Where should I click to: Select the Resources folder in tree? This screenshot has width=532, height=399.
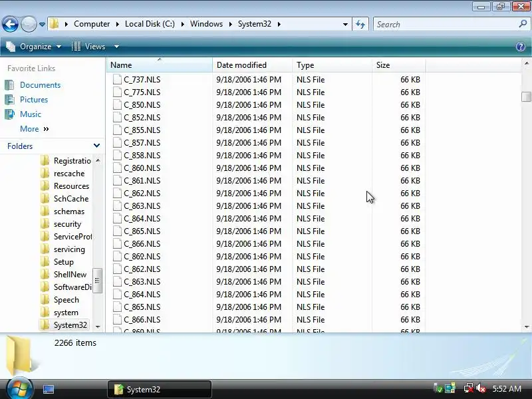tap(71, 186)
